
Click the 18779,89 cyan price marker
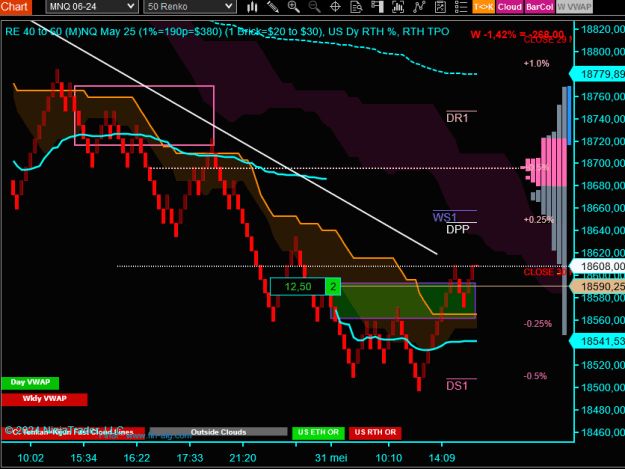coord(598,74)
